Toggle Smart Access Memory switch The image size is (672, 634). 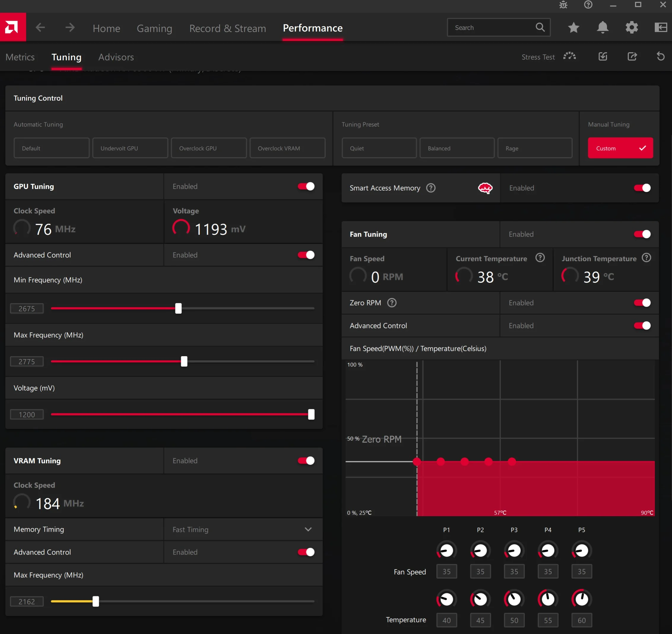pos(642,188)
